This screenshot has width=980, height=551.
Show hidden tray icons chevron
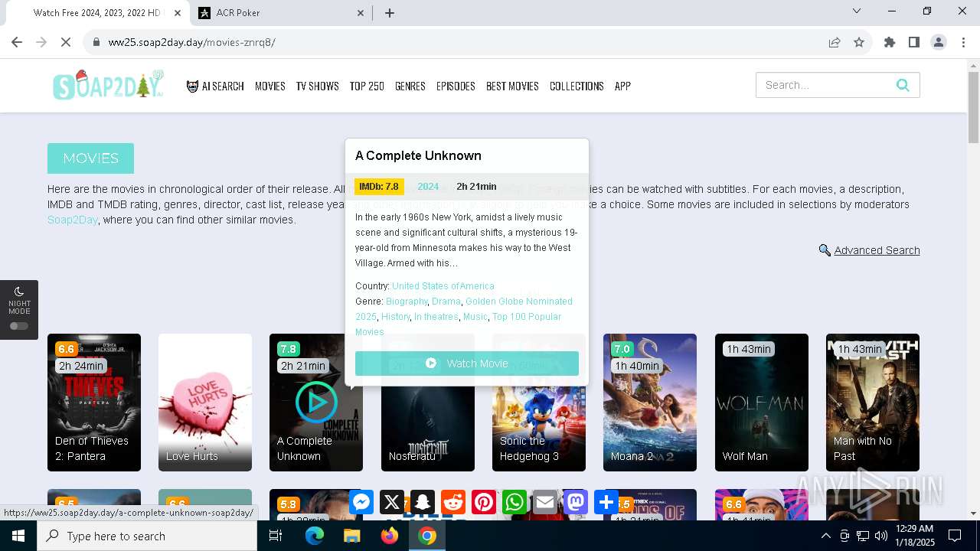[825, 536]
